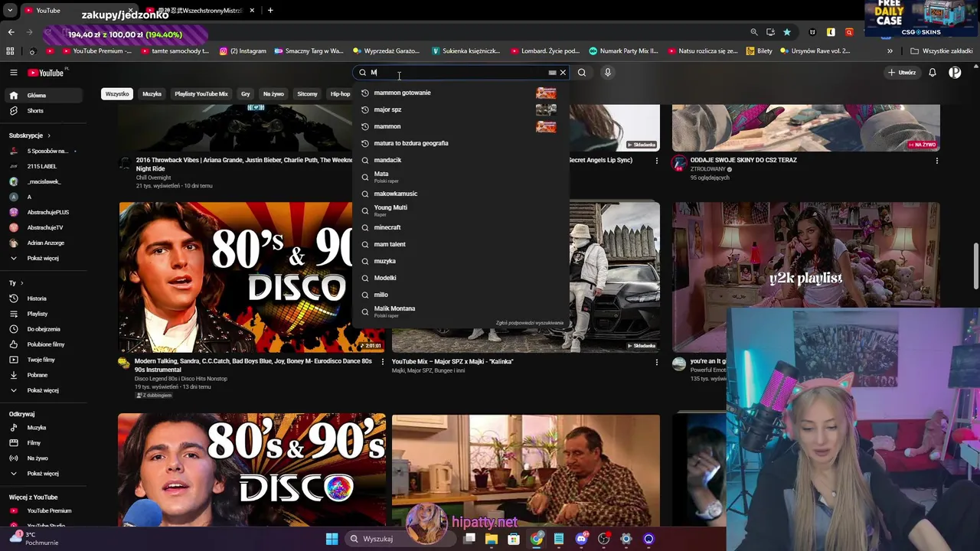
Task: Expand Pokaż więcej under Odkrywaj
Action: (x=44, y=474)
